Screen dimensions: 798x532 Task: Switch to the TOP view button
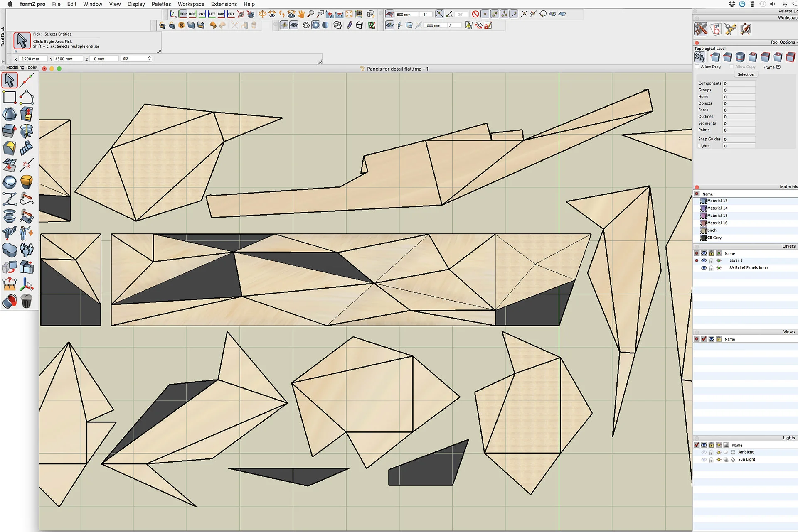coord(183,14)
